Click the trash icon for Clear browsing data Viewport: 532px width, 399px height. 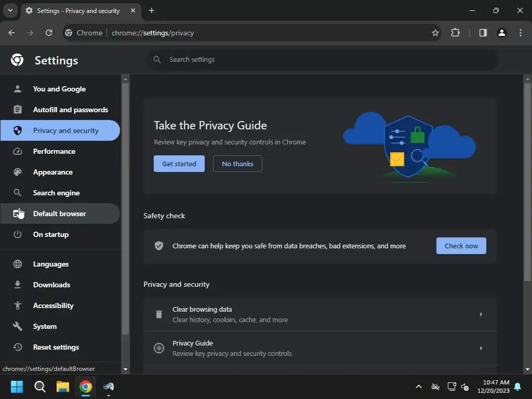click(159, 314)
